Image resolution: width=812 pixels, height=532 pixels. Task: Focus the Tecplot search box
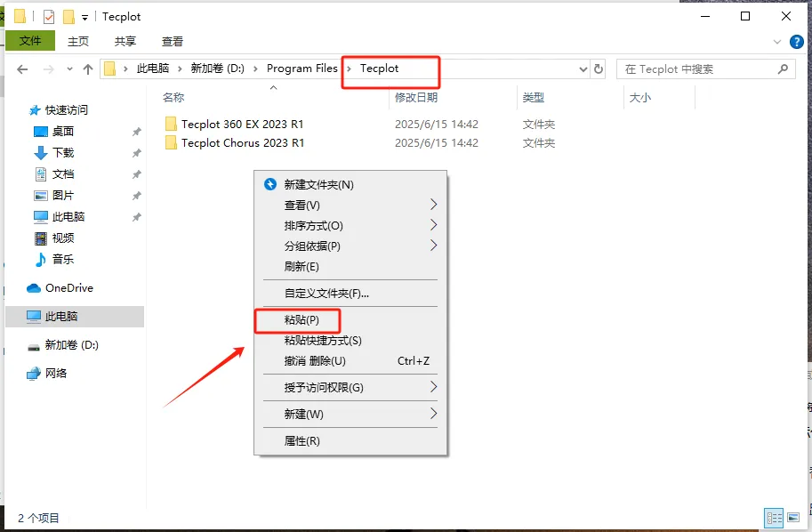[705, 69]
